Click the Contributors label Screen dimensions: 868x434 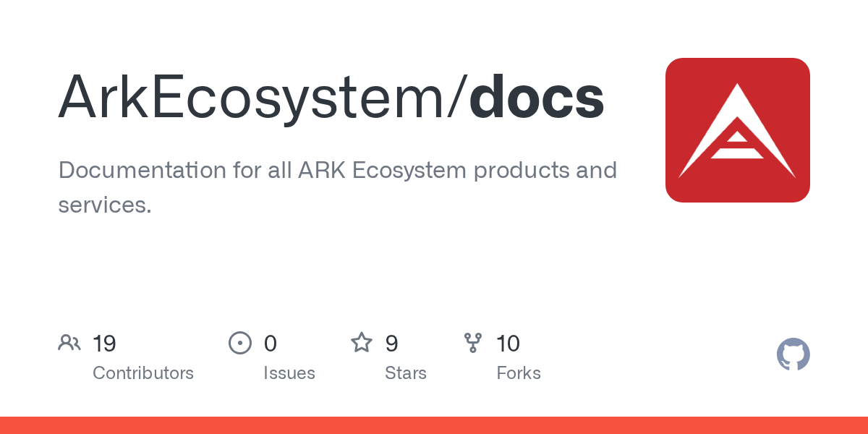pyautogui.click(x=143, y=373)
